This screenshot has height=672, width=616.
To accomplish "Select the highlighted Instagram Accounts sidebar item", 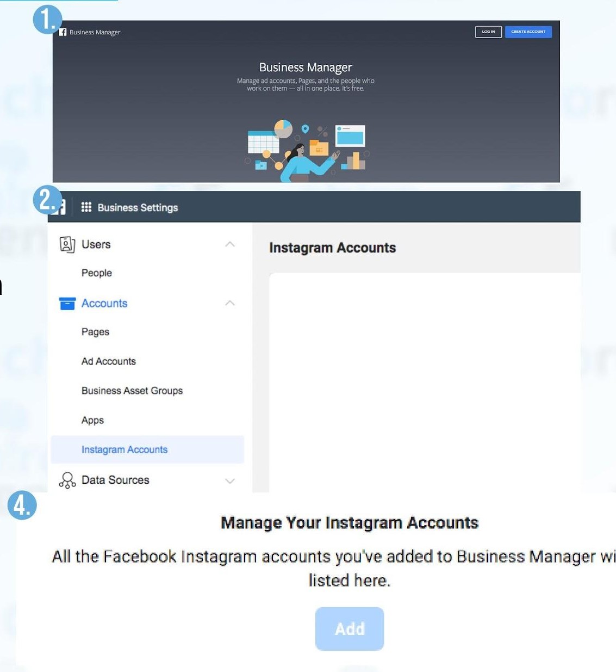I will pos(125,449).
